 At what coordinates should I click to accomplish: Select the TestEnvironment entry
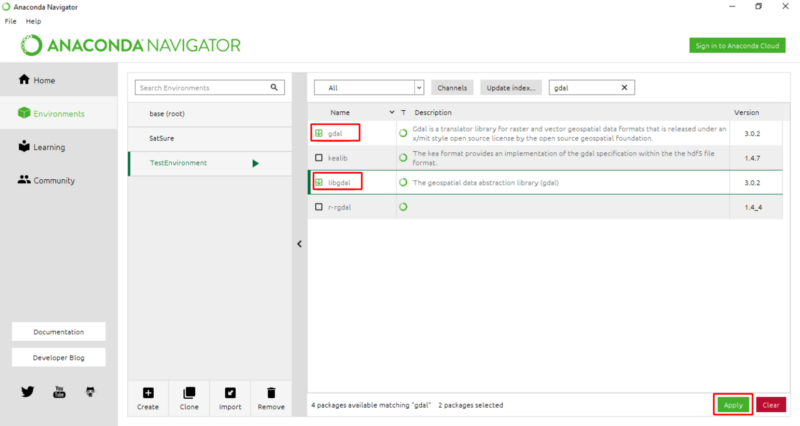point(210,163)
